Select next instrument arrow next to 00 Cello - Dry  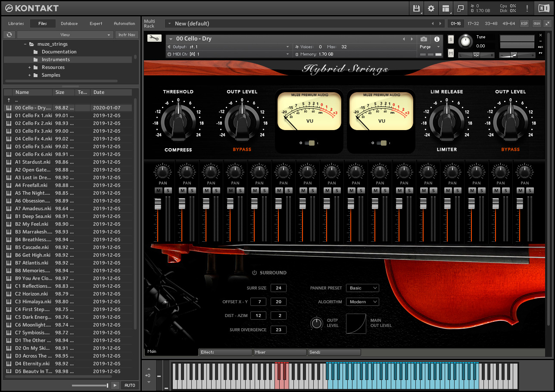(412, 39)
